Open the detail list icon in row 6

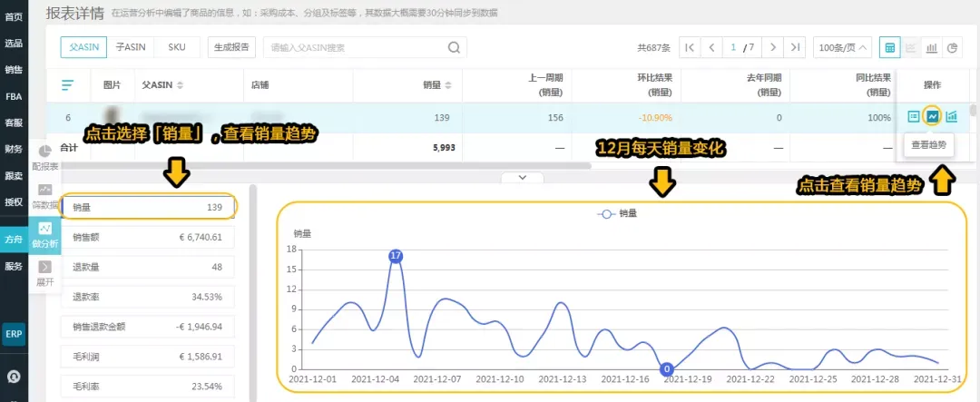click(x=914, y=116)
